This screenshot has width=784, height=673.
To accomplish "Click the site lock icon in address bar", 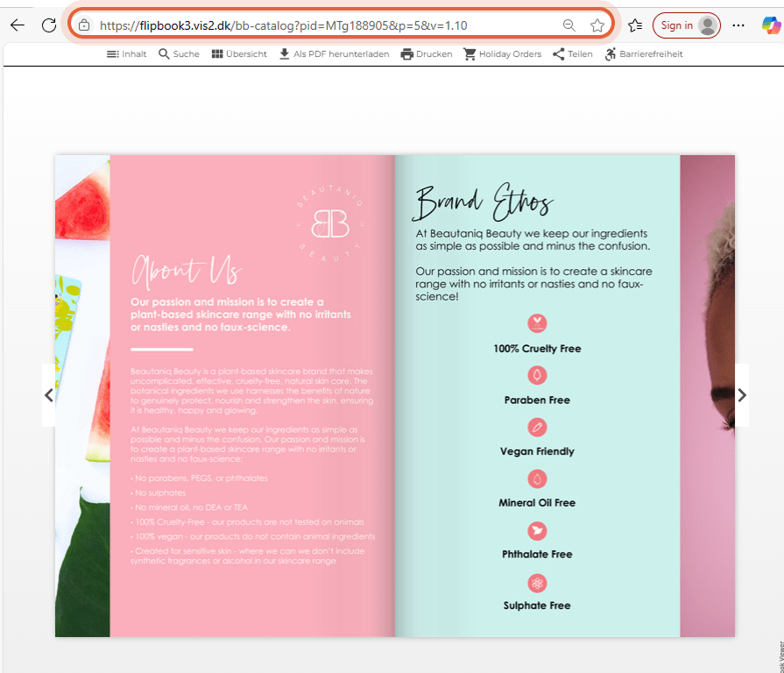I will coord(84,25).
